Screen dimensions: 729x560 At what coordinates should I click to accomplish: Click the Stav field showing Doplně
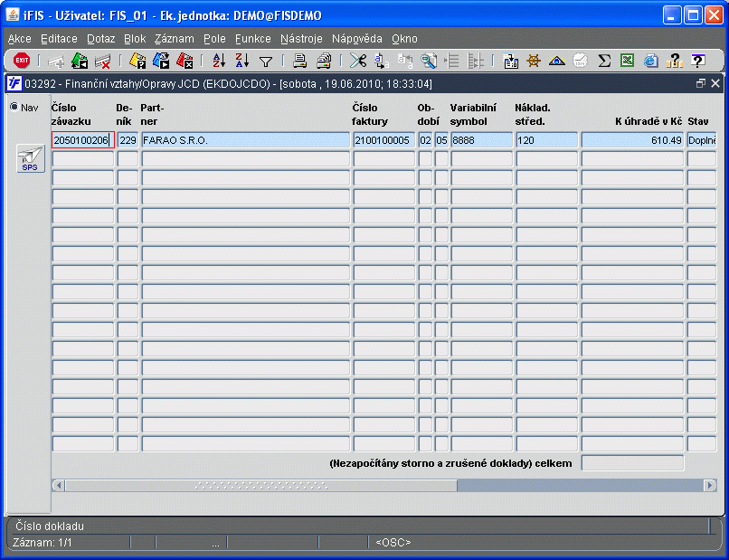coord(702,140)
